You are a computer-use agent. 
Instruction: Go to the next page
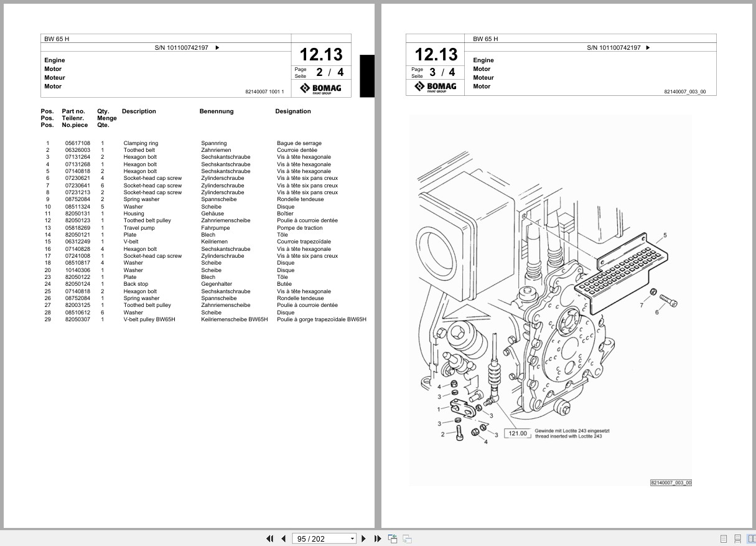click(x=364, y=539)
